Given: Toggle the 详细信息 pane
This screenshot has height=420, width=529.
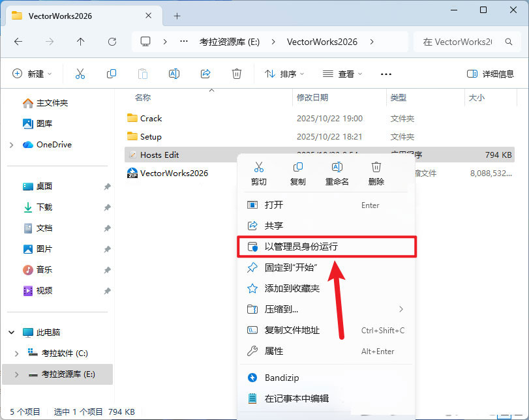Looking at the screenshot, I should point(491,74).
